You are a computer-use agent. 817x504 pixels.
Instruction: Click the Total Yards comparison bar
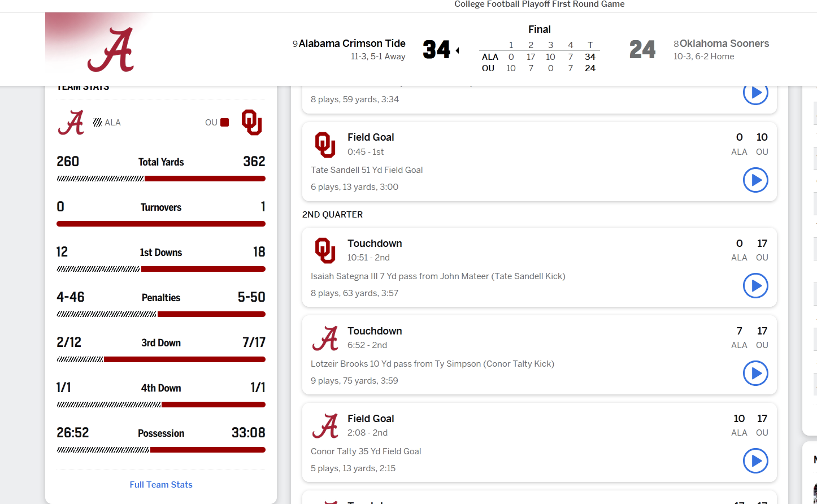[161, 179]
